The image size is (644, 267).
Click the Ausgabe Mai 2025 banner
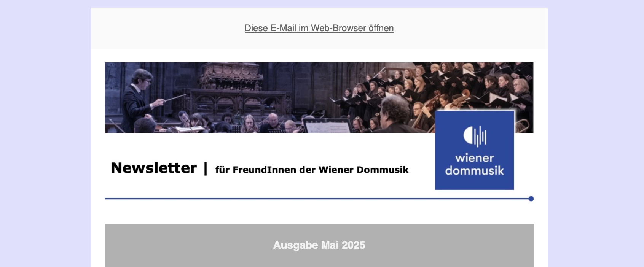pyautogui.click(x=319, y=245)
